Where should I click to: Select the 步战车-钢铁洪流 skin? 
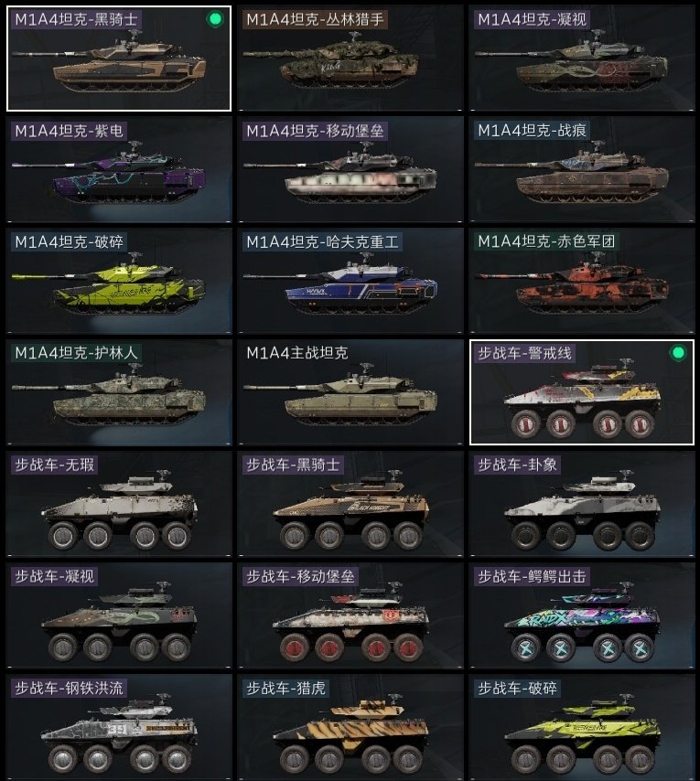119,728
